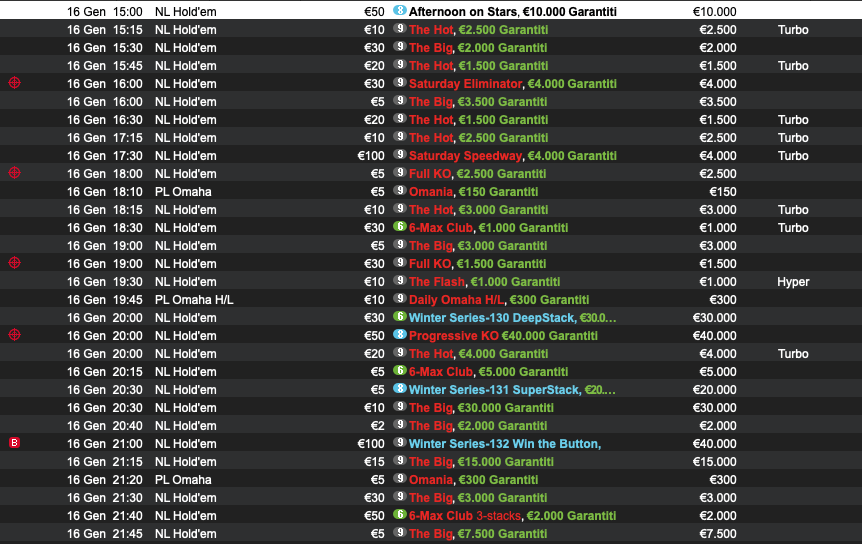
Task: Click 8-max blue icon beside Progressive KO
Action: click(x=400, y=335)
